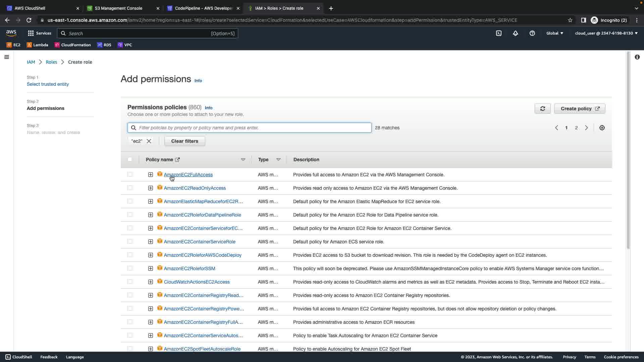Open the help question mark icon

click(532, 33)
